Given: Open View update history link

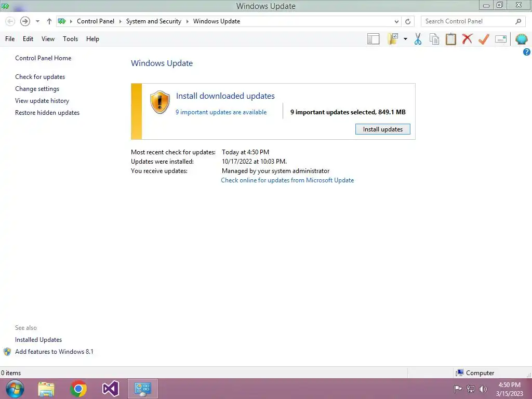Looking at the screenshot, I should [42, 101].
